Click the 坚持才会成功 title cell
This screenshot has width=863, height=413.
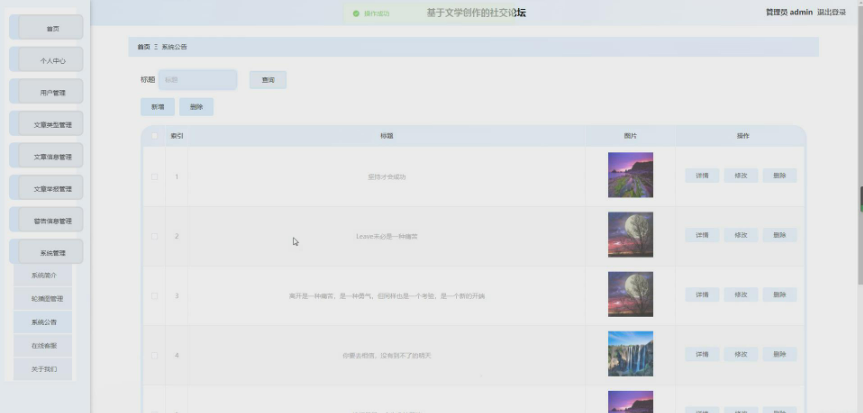click(x=387, y=177)
